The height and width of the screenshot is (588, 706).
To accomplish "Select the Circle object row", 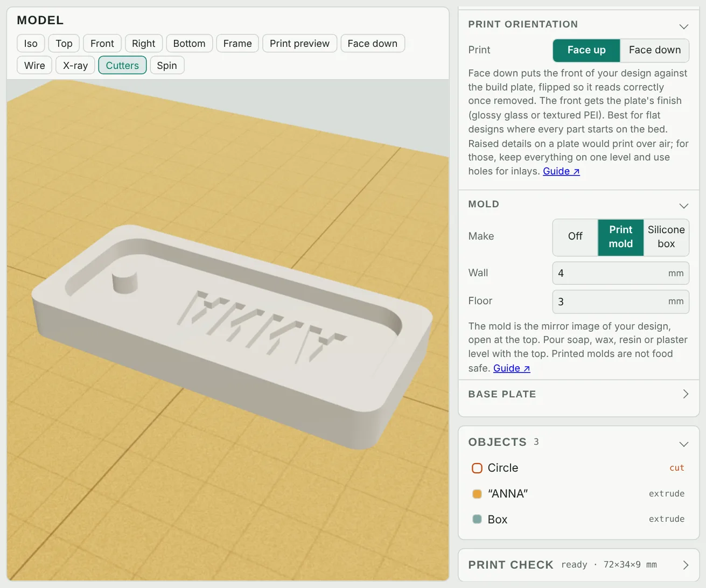I will (578, 468).
